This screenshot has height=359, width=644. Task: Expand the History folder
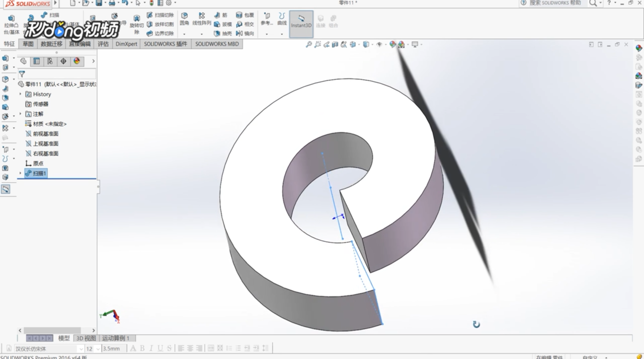(x=21, y=94)
